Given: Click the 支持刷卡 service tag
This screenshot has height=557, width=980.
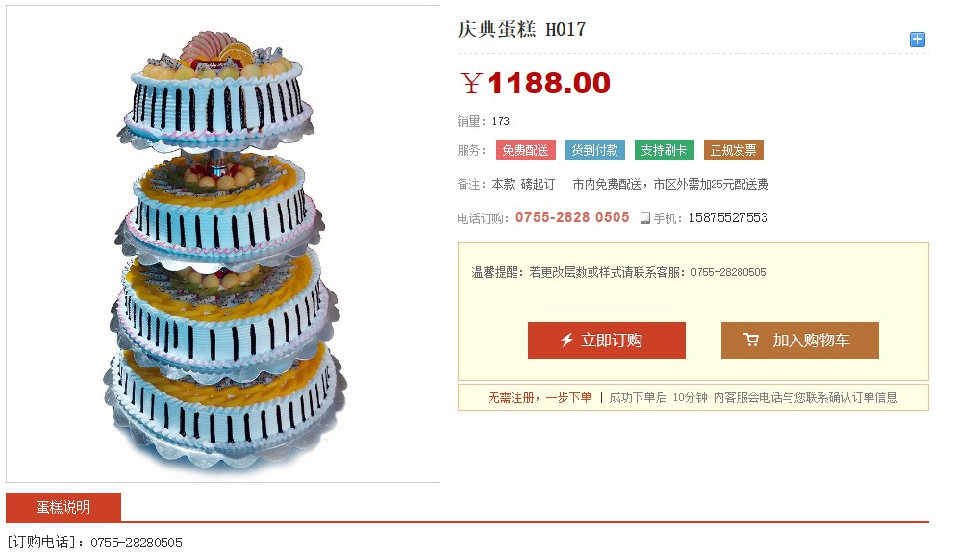Looking at the screenshot, I should click(x=664, y=150).
